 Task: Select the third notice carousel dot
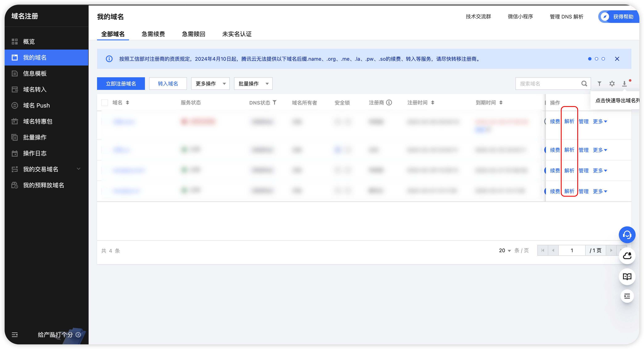pyautogui.click(x=603, y=59)
